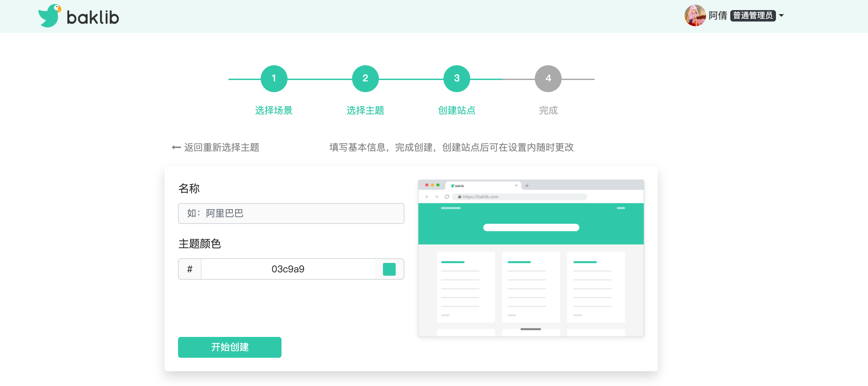868x386 pixels.
Task: Go to step 1 circle
Action: point(274,78)
